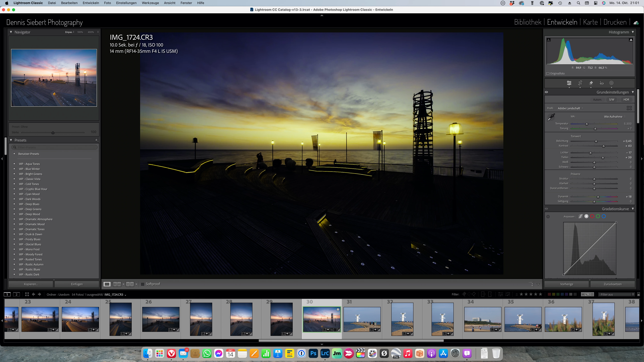644x362 pixels.
Task: Select the Crop overlay tool icon
Action: (x=580, y=83)
